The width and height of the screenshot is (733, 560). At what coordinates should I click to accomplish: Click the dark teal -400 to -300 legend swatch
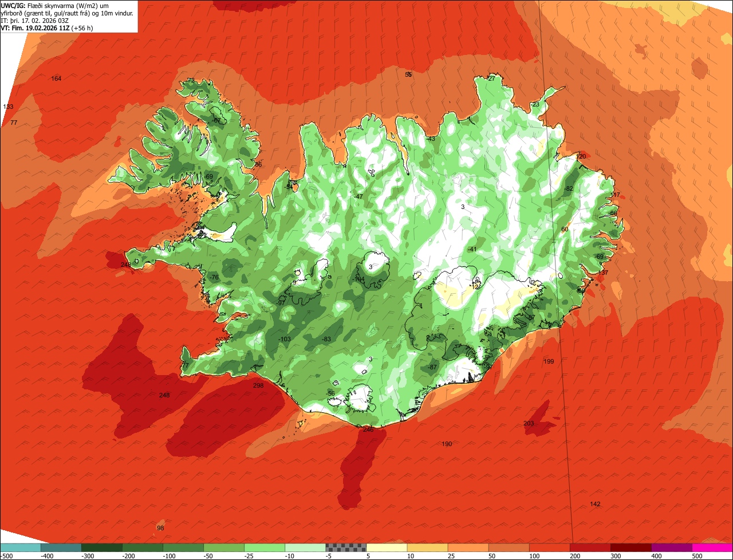61,547
